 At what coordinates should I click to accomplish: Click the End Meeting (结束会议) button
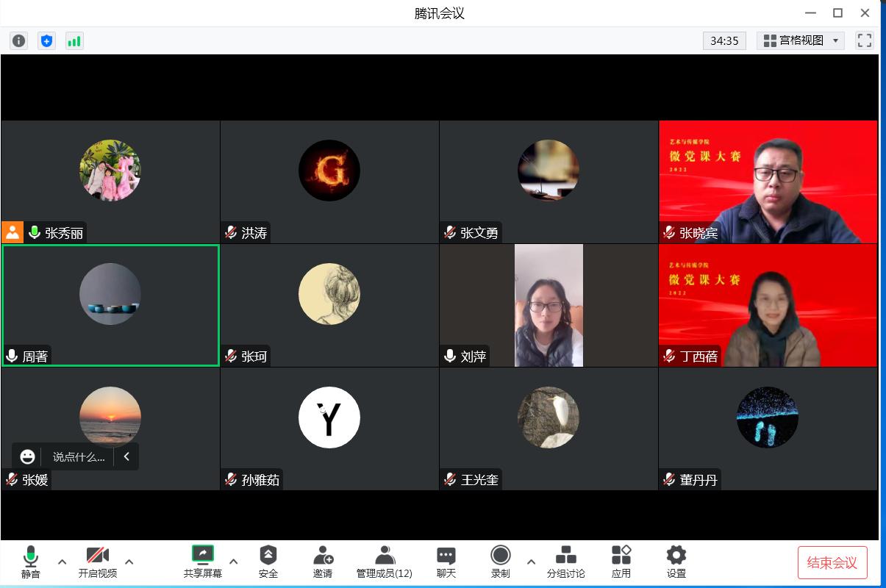832,563
